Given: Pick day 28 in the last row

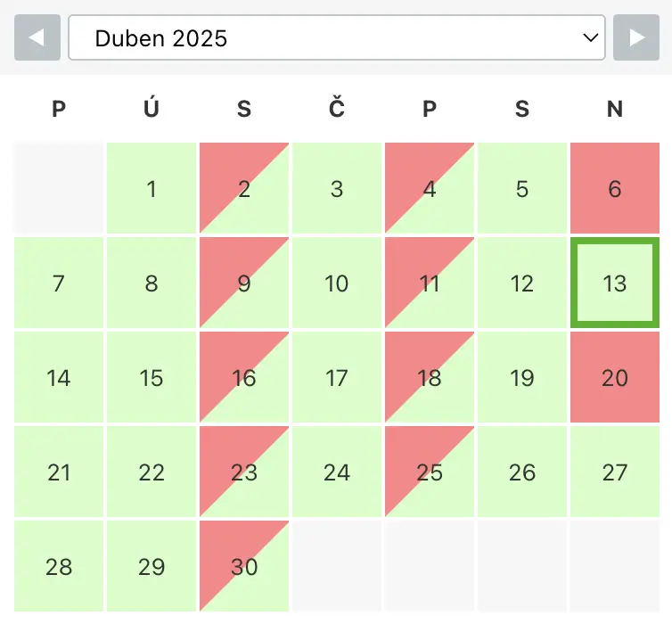Looking at the screenshot, I should pos(59,567).
